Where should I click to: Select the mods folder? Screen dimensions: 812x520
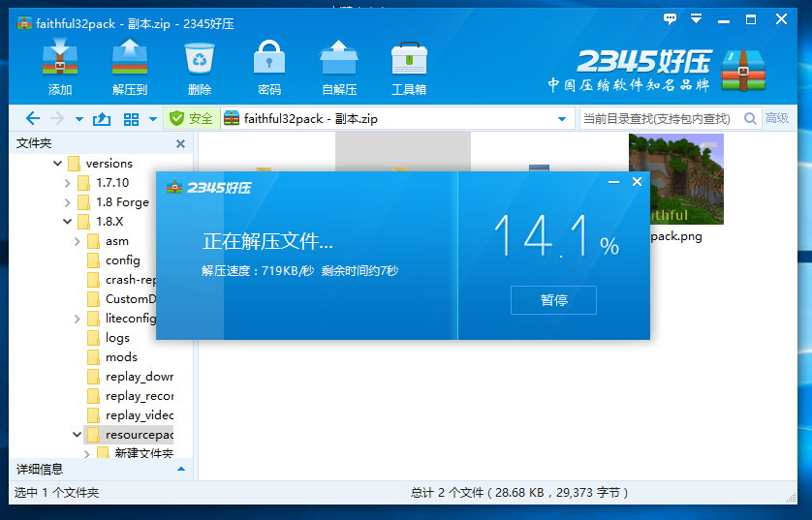pyautogui.click(x=112, y=357)
